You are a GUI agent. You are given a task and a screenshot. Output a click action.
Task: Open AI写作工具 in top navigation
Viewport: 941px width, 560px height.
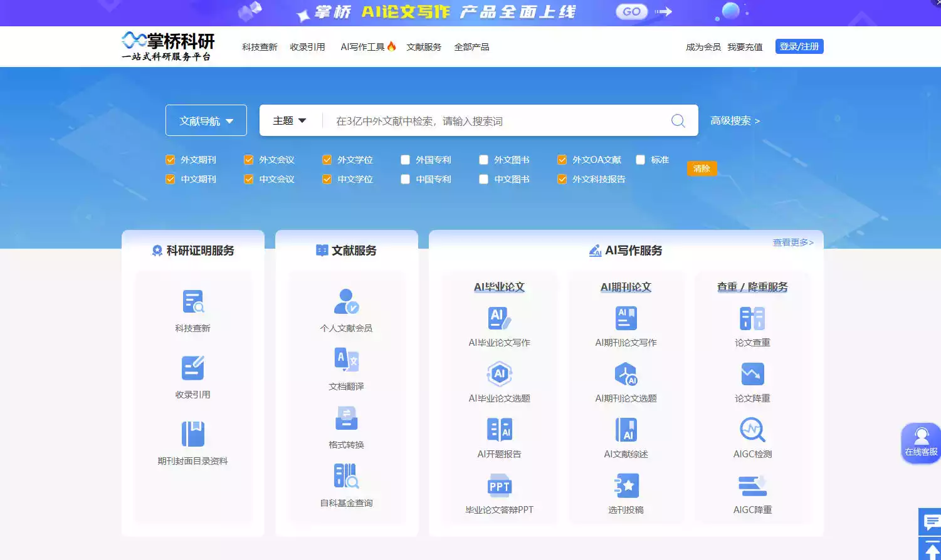368,47
